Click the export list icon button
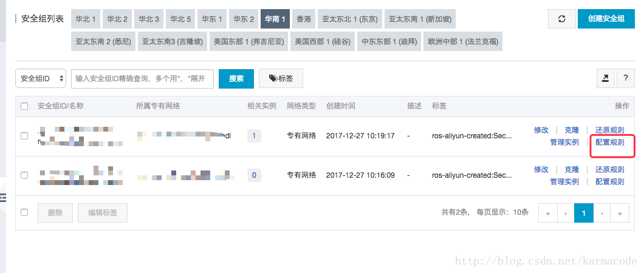644x273 pixels. [x=605, y=78]
